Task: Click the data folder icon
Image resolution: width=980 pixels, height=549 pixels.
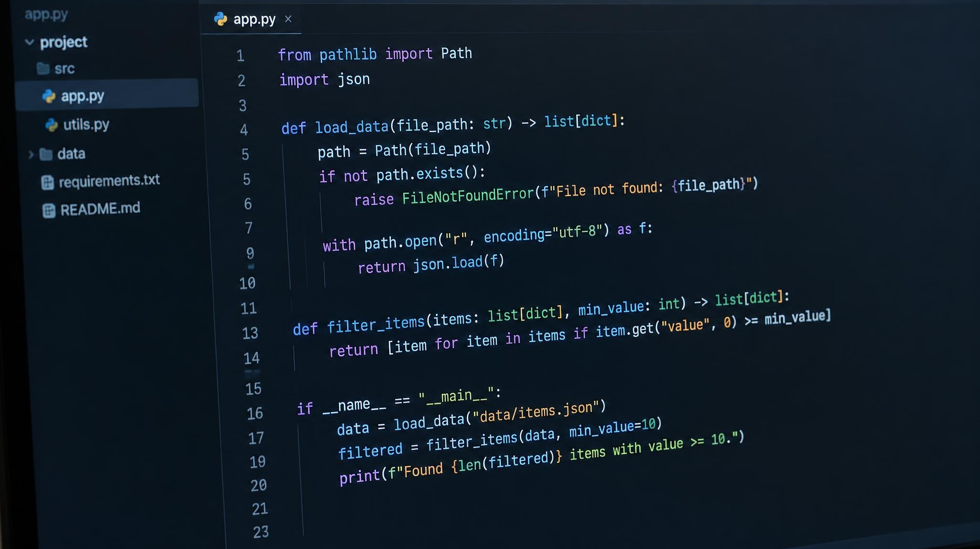Action: [46, 154]
